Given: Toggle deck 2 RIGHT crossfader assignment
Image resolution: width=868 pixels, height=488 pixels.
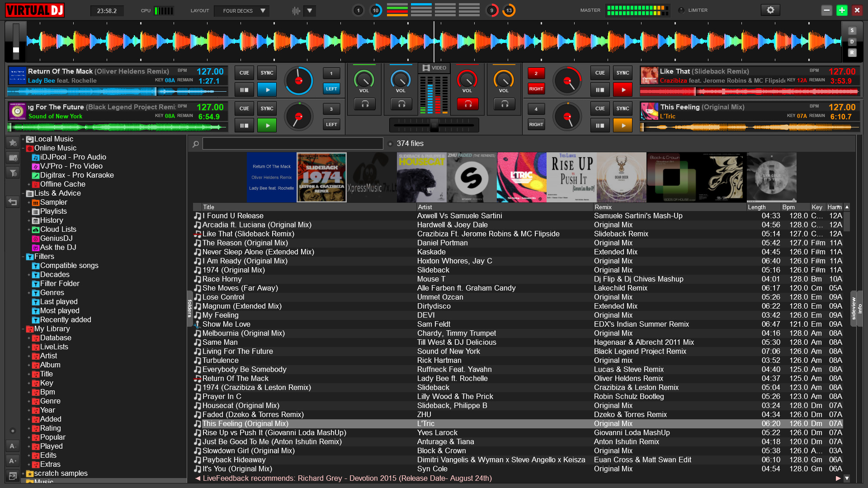Looking at the screenshot, I should [536, 89].
